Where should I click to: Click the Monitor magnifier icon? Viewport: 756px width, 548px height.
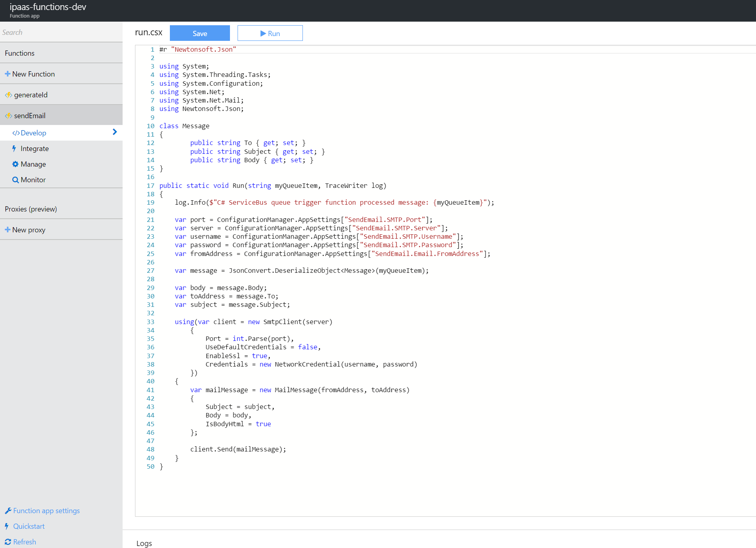click(15, 180)
